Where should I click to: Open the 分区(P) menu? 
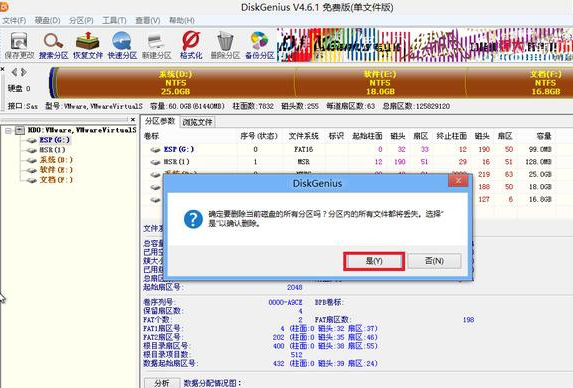pyautogui.click(x=81, y=20)
